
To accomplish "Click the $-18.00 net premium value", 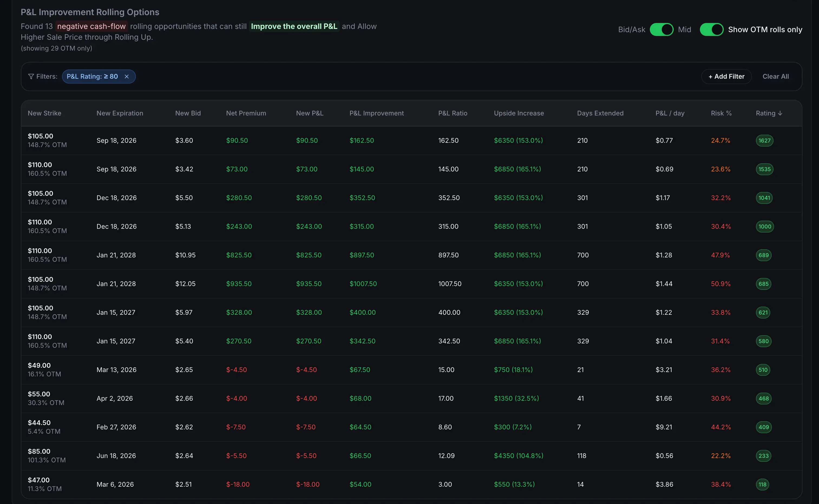I will [238, 485].
